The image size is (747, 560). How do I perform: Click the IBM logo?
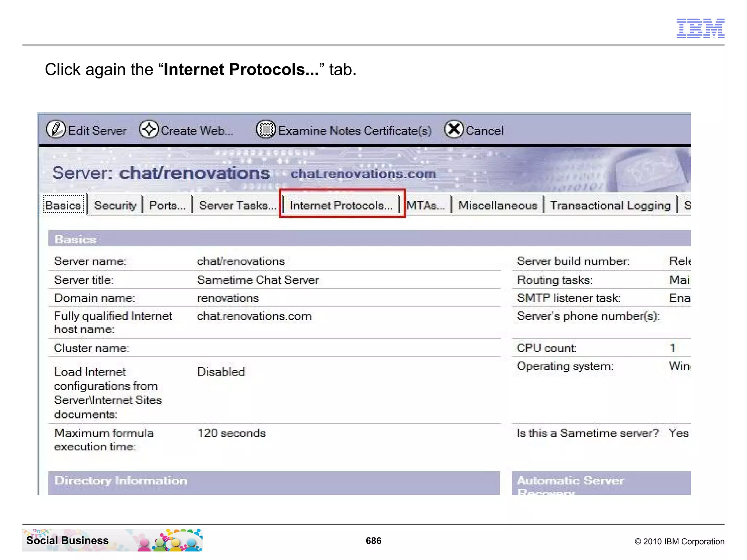700,28
